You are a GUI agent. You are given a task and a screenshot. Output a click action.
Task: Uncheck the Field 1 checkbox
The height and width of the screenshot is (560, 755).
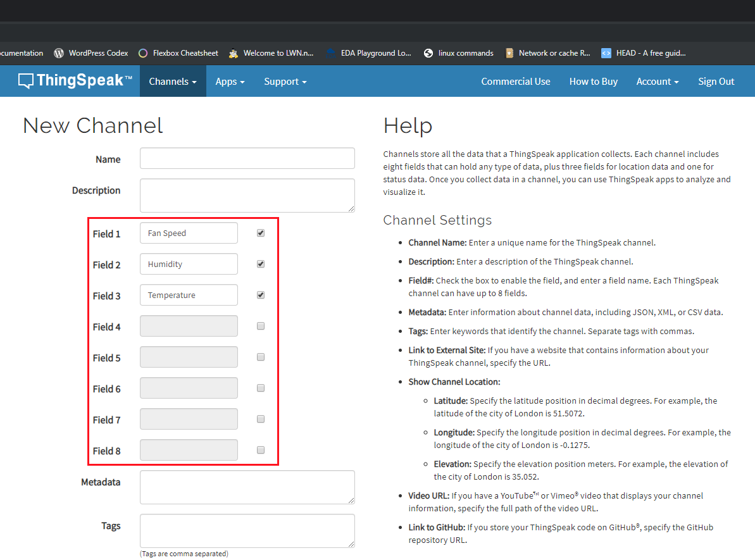pos(261,233)
